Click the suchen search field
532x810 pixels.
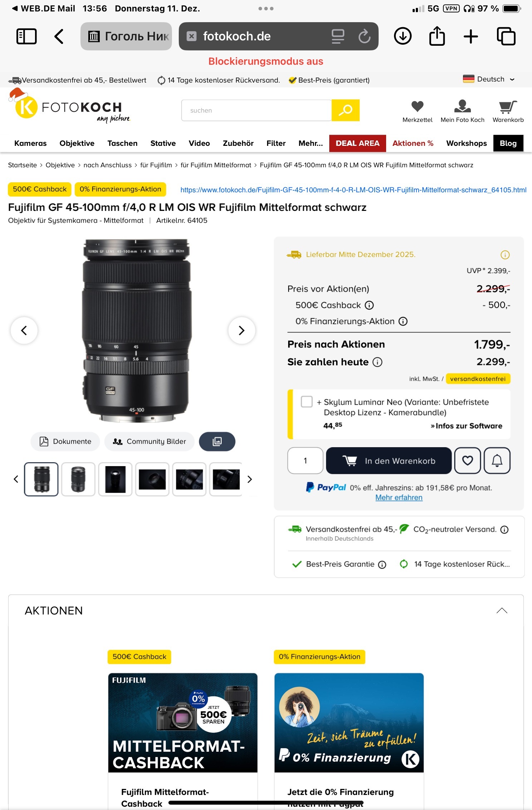tap(256, 110)
